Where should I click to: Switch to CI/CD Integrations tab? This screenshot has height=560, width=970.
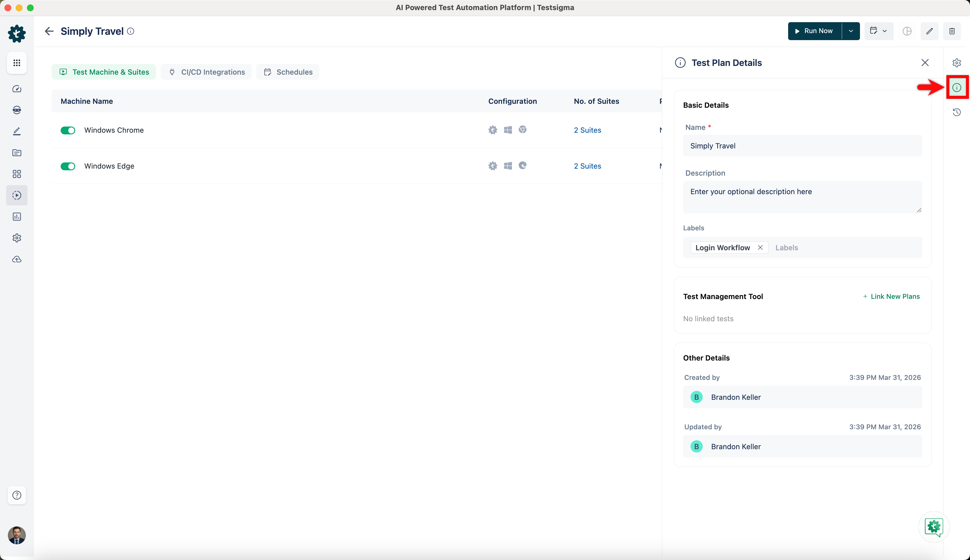pyautogui.click(x=207, y=72)
